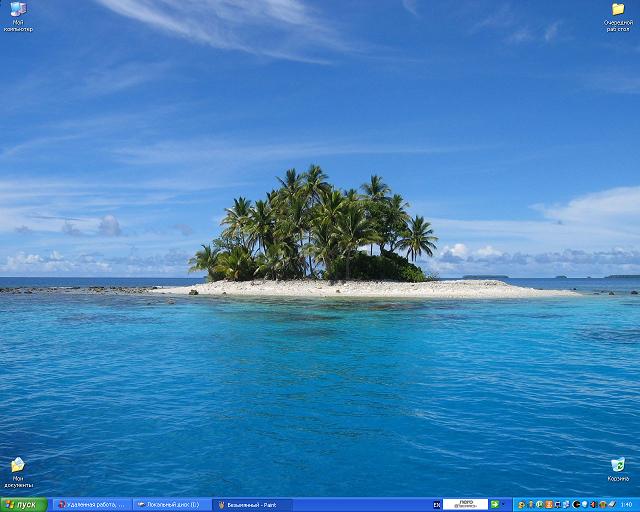Click the green arrow Nero search button

coord(495,504)
